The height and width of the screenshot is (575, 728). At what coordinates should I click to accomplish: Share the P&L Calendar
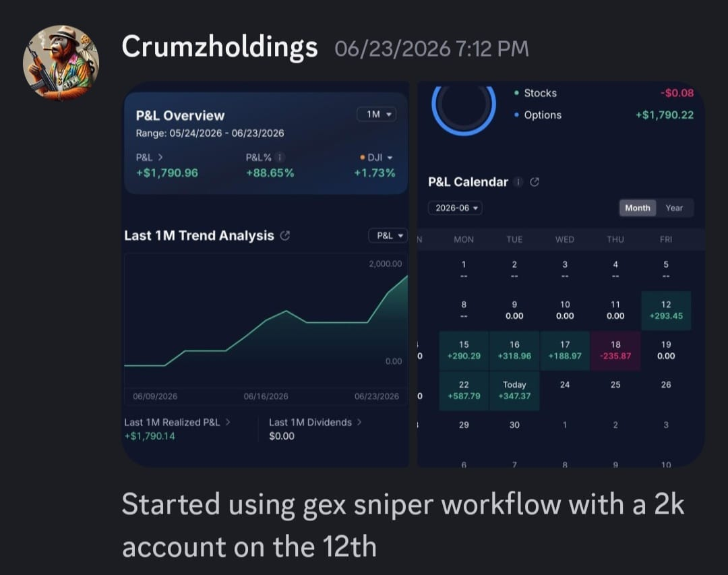tap(535, 182)
